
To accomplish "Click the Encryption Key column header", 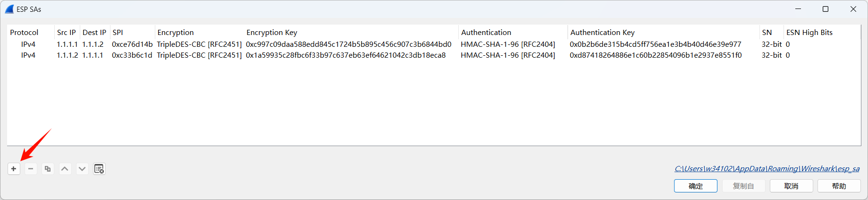I will [272, 32].
